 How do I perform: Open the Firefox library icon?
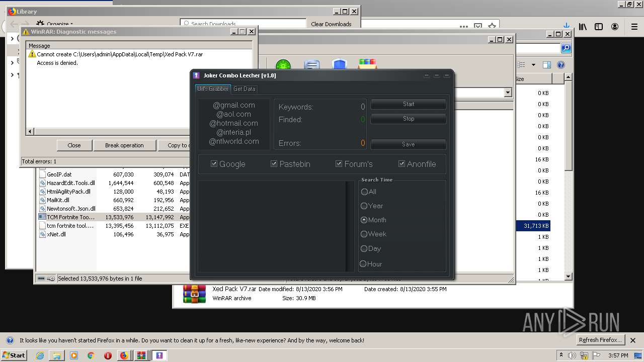pyautogui.click(x=583, y=27)
